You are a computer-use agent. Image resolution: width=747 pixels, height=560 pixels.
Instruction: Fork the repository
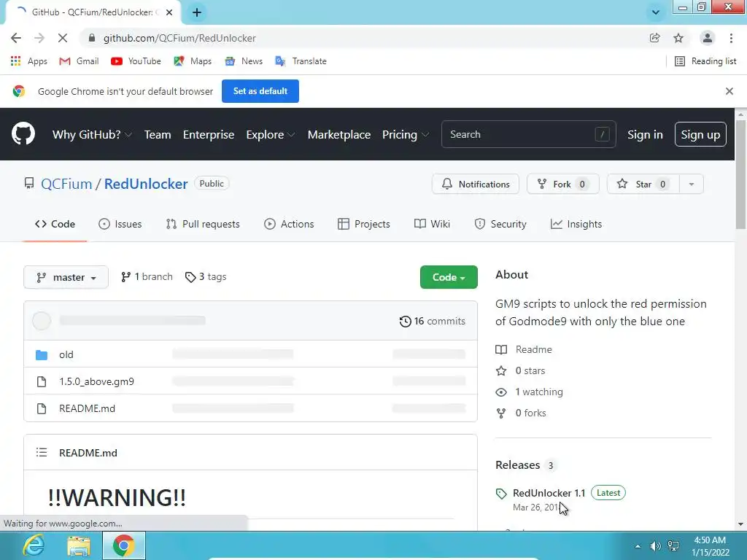click(x=562, y=184)
